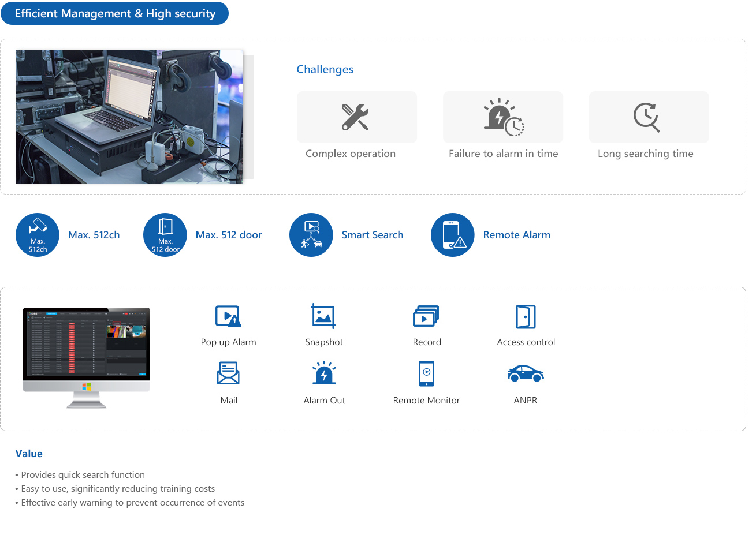Click the Smart Search text label
Image resolution: width=756 pixels, height=546 pixels.
coord(373,235)
